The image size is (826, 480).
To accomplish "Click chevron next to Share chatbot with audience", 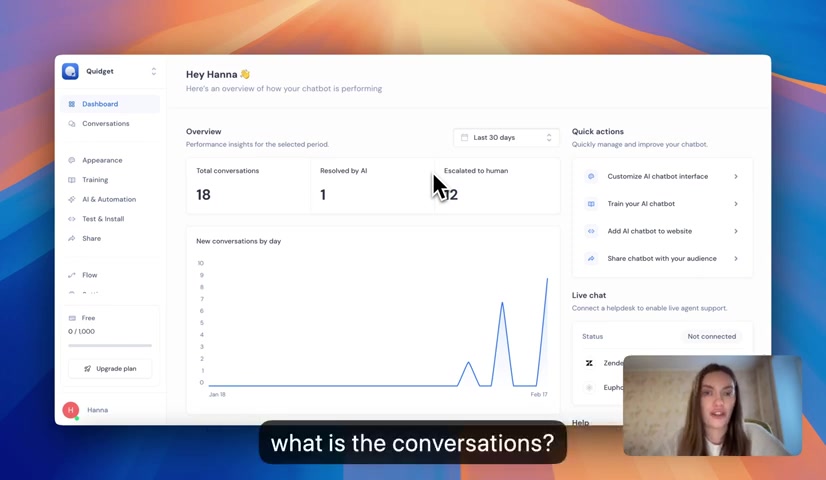I will tap(736, 259).
